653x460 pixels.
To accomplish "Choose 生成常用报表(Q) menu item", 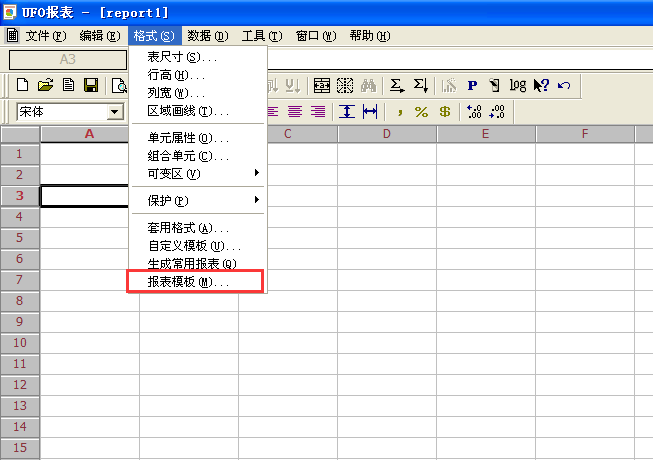I will (x=199, y=264).
